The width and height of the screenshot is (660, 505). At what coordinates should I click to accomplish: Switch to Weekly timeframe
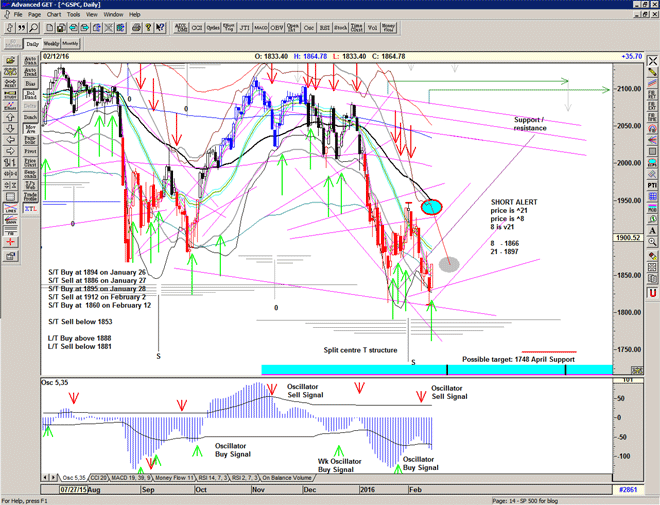(x=52, y=44)
